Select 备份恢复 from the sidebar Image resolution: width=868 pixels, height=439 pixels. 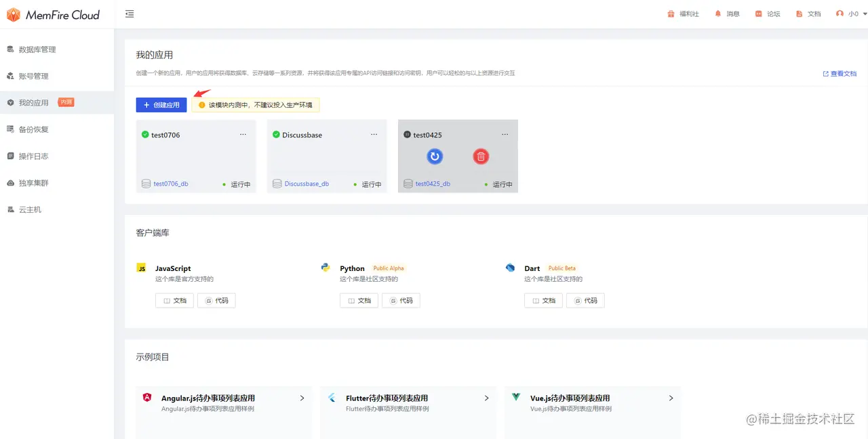click(33, 129)
